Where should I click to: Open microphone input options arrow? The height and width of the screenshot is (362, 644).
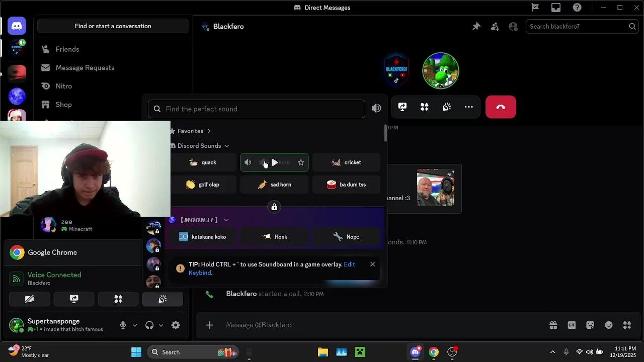pyautogui.click(x=134, y=325)
